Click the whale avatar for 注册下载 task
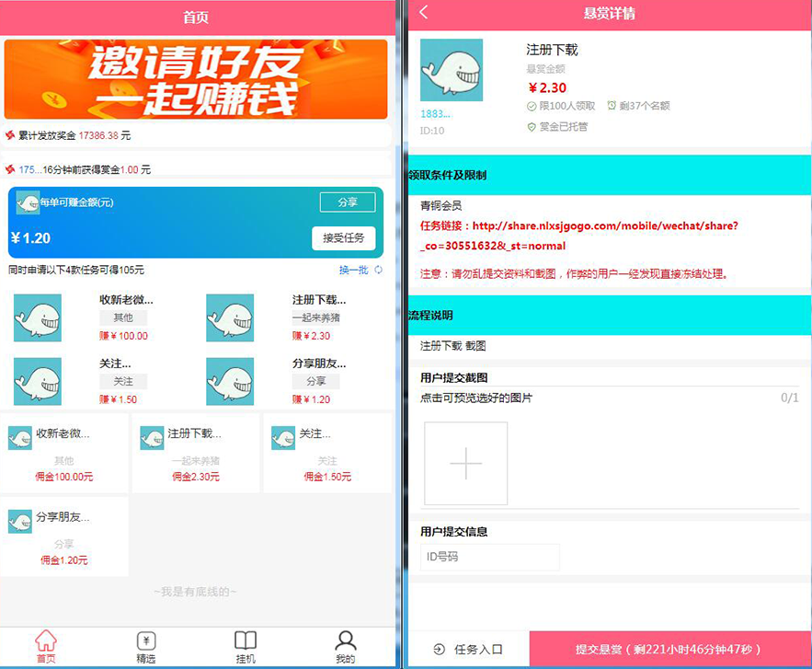Image resolution: width=812 pixels, height=669 pixels. 451,68
